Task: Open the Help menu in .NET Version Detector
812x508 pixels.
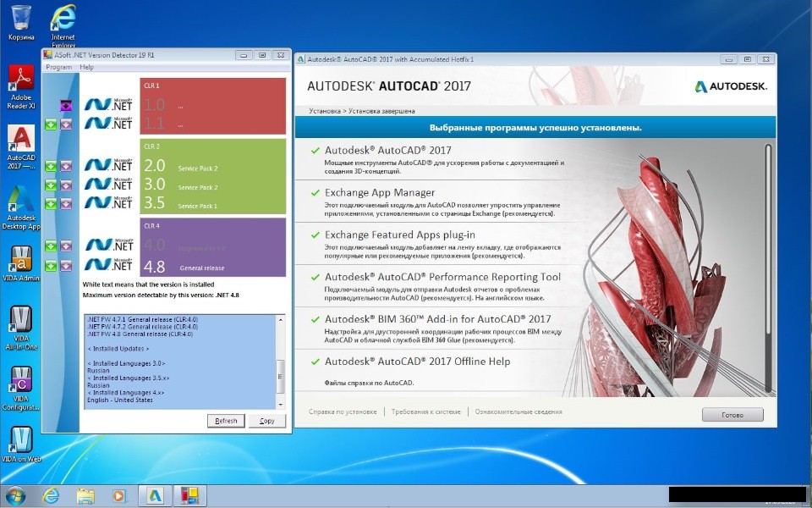Action: click(x=86, y=68)
